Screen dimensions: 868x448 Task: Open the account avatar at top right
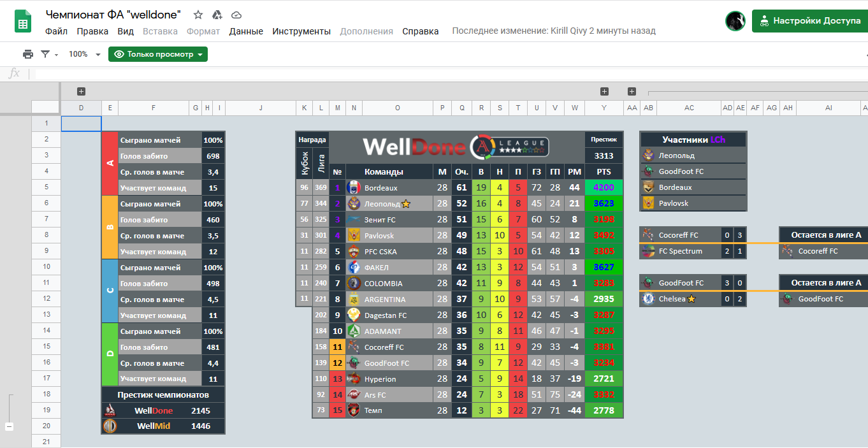[x=735, y=20]
